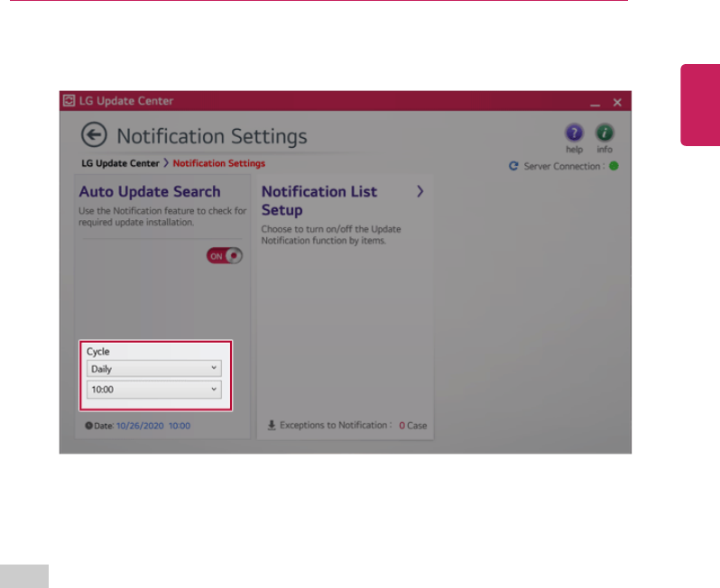This screenshot has height=588, width=720.
Task: Open the Notification List Setup heading
Action: tap(319, 200)
